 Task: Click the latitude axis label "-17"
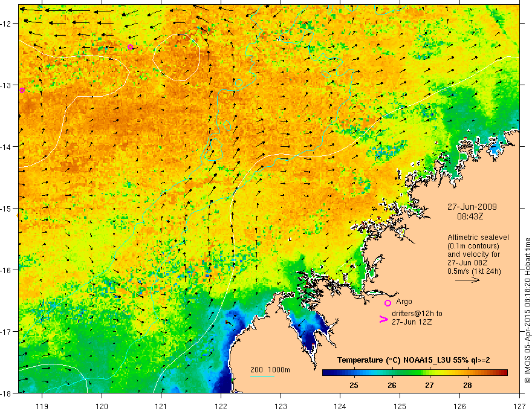[7, 332]
